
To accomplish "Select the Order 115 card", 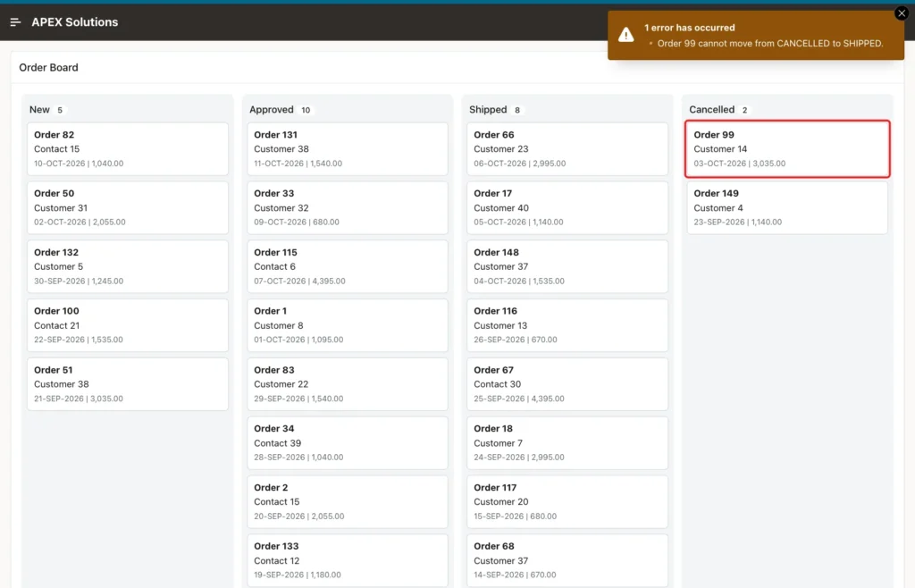I will [348, 266].
